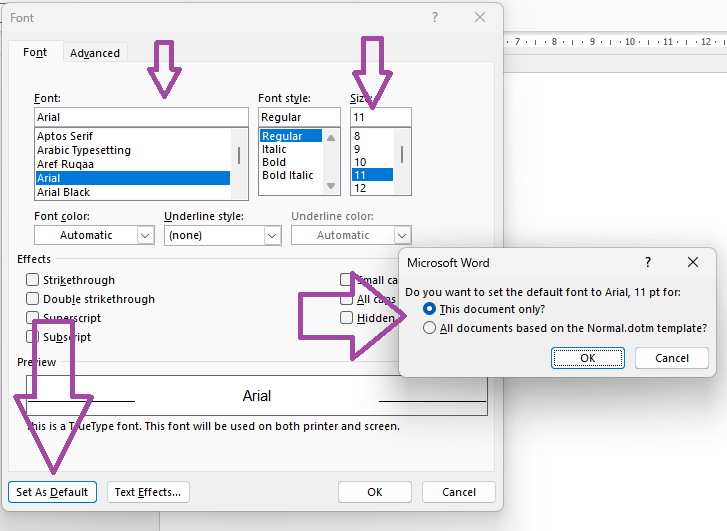727x531 pixels.
Task: Select size 10 in size list
Action: [x=372, y=162]
